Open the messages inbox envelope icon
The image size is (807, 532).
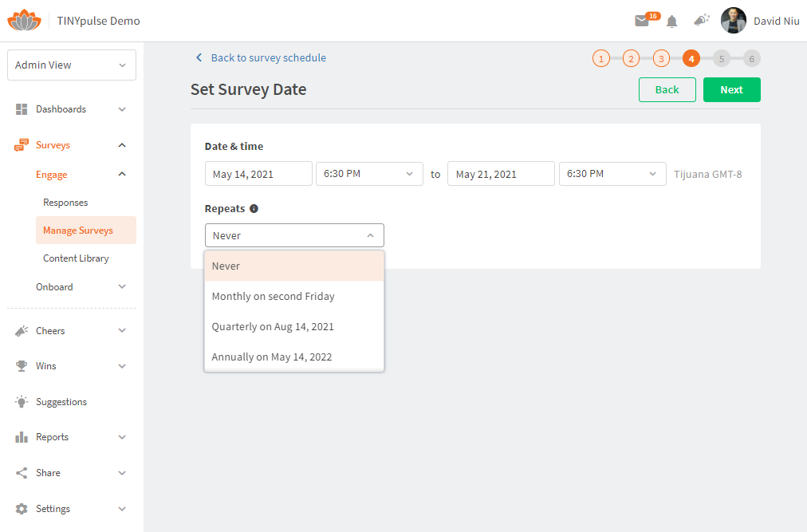tap(643, 21)
